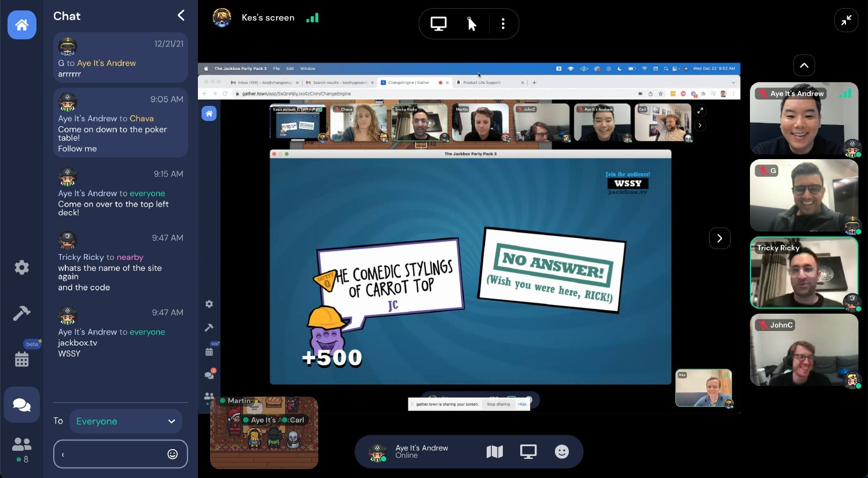Click 'nearby' in Tricky Ricky's message
The width and height of the screenshot is (868, 478).
pyautogui.click(x=130, y=257)
